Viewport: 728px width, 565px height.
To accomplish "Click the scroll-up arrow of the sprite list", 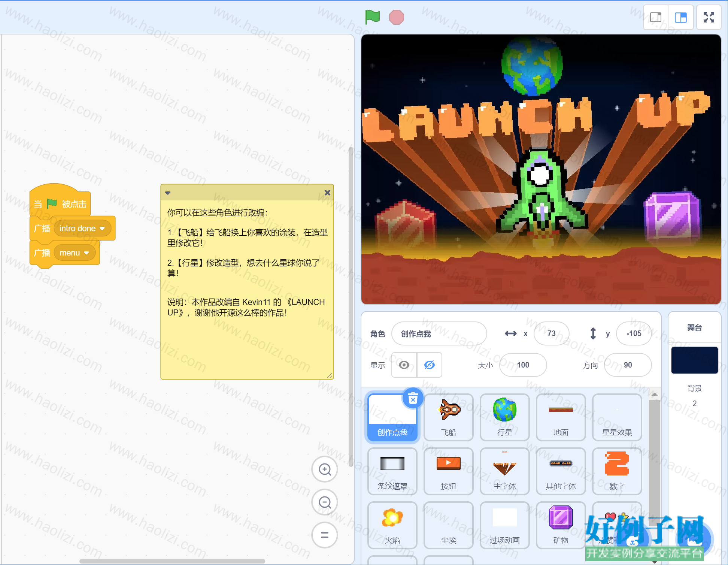I will click(x=654, y=394).
